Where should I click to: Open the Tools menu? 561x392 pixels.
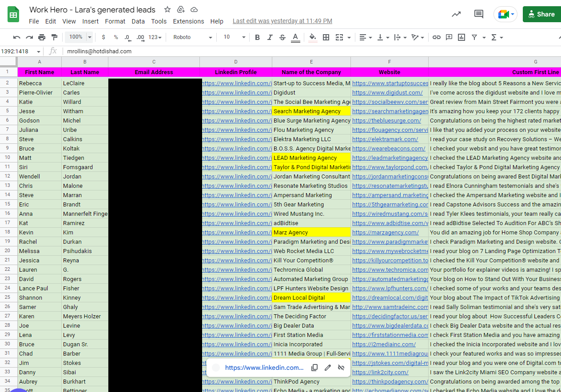159,21
